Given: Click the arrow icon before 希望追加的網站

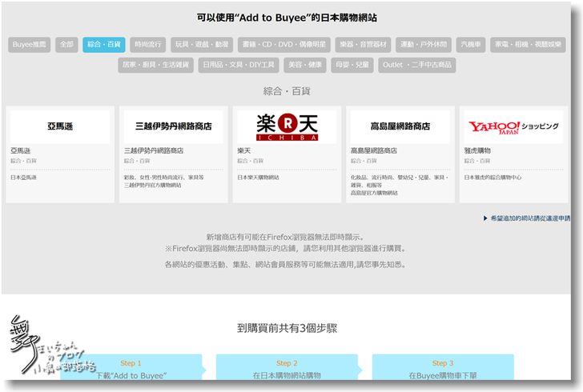Looking at the screenshot, I should (x=485, y=218).
